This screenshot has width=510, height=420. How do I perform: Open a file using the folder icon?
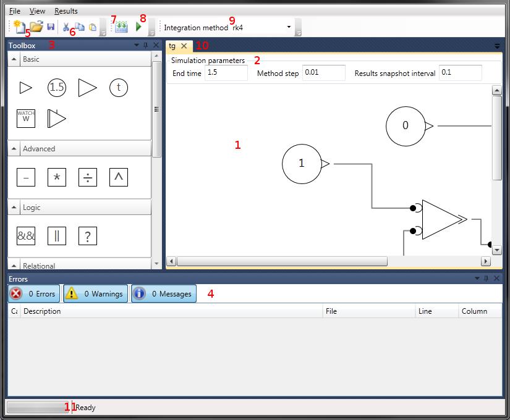click(x=36, y=27)
